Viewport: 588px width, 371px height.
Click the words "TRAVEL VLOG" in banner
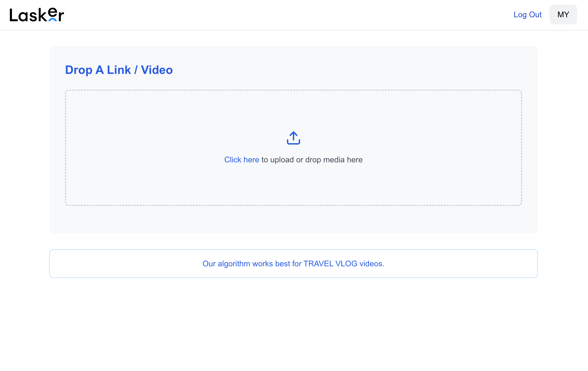coord(330,264)
